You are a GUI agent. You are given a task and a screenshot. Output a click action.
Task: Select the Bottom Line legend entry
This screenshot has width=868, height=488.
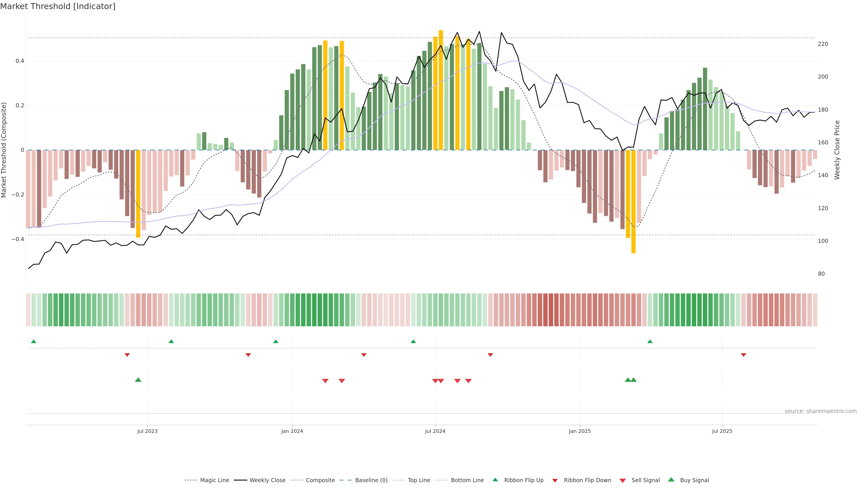[x=467, y=480]
